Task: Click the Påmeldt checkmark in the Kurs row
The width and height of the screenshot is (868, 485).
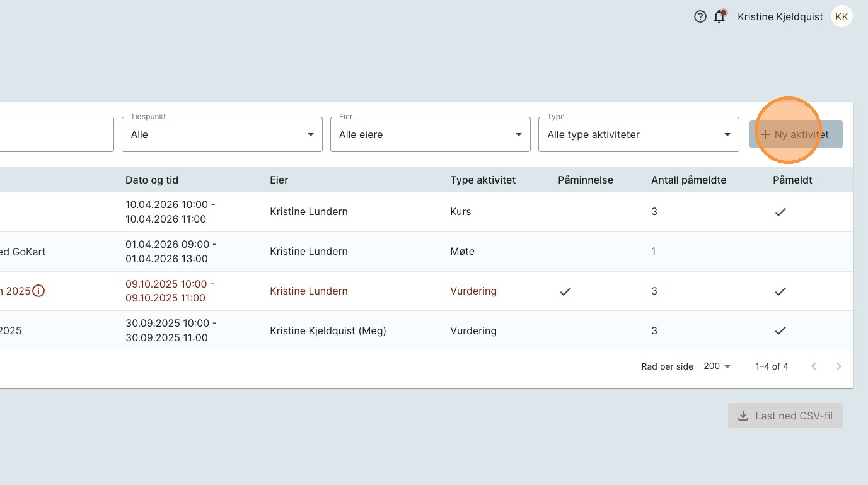Action: (x=780, y=212)
